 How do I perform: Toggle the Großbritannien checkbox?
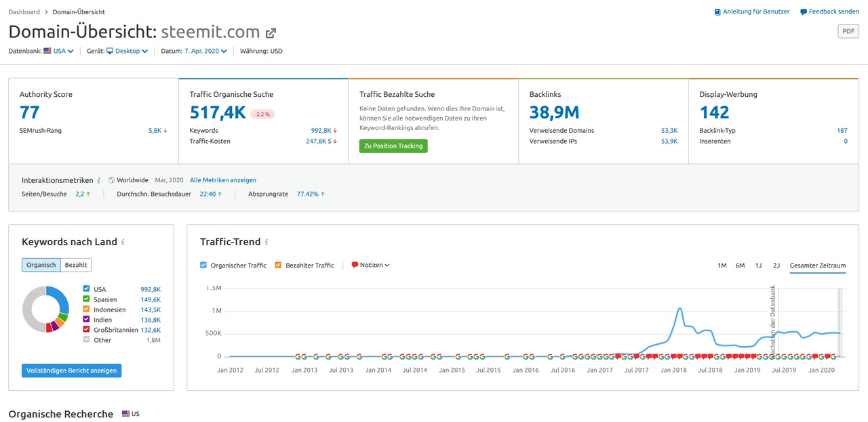(x=86, y=330)
